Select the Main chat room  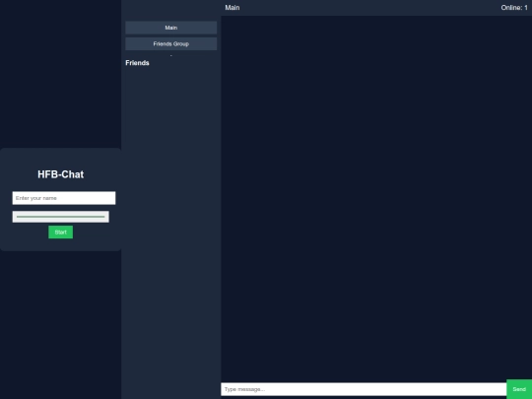tap(171, 28)
